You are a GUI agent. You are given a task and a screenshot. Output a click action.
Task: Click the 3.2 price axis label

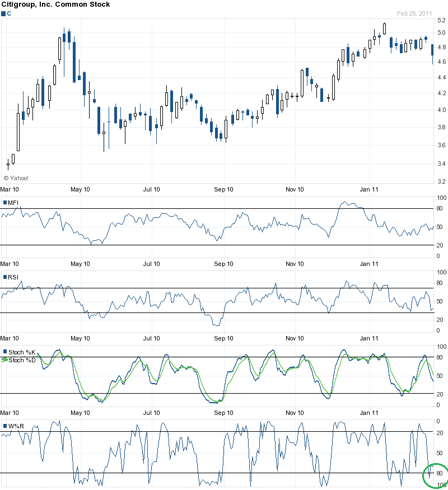(441, 182)
